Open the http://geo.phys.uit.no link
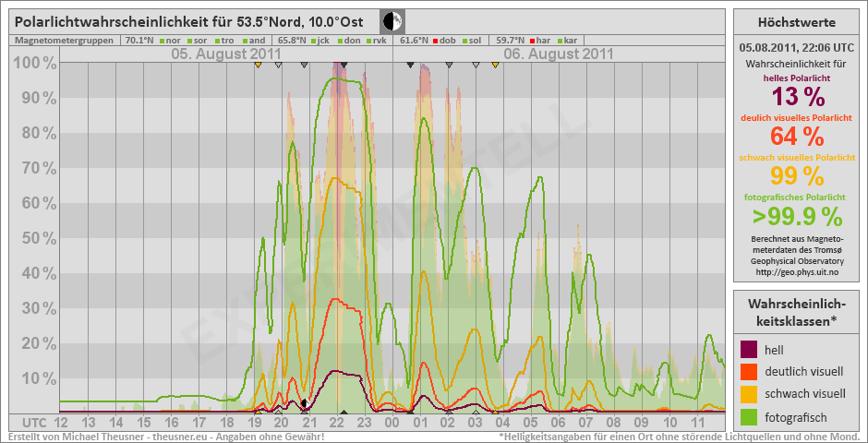 point(797,272)
